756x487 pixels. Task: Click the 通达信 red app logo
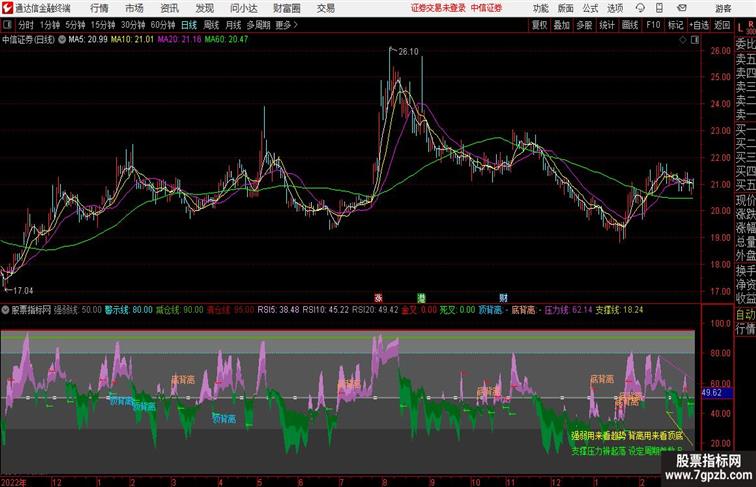(x=7, y=8)
